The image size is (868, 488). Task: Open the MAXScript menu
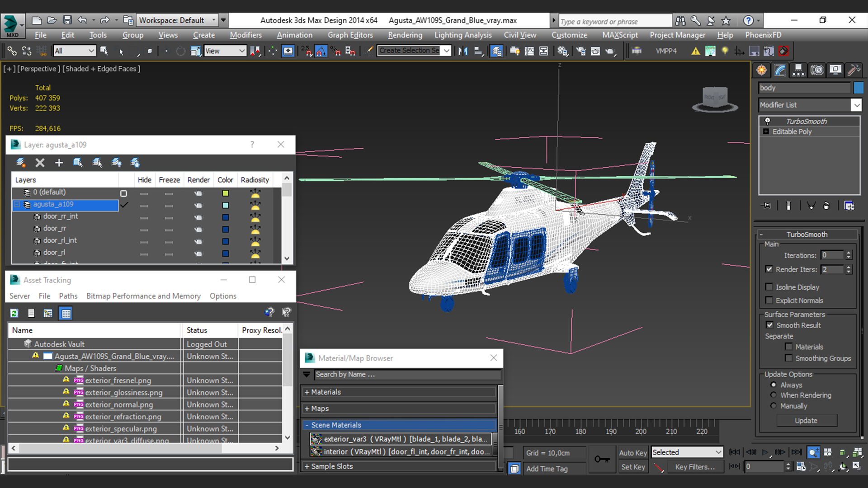[620, 35]
